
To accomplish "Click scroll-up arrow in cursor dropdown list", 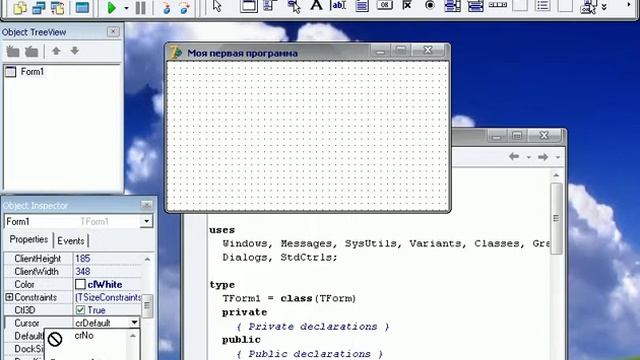I will point(133,336).
